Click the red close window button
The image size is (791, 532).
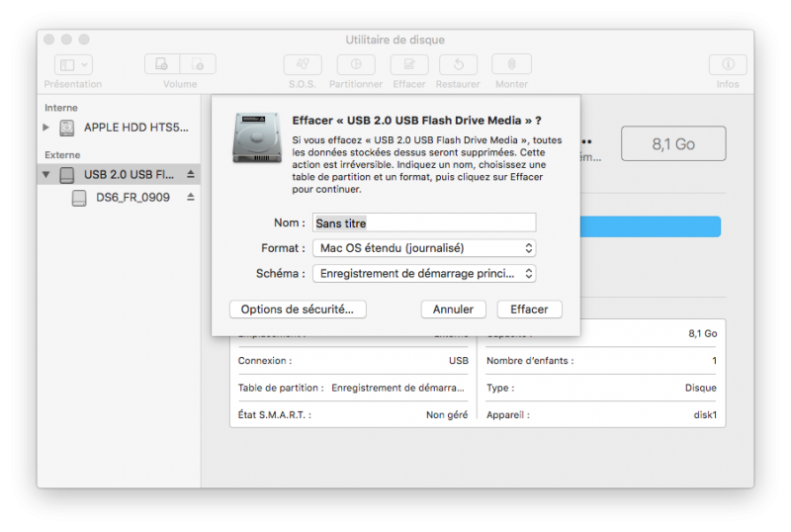48,40
